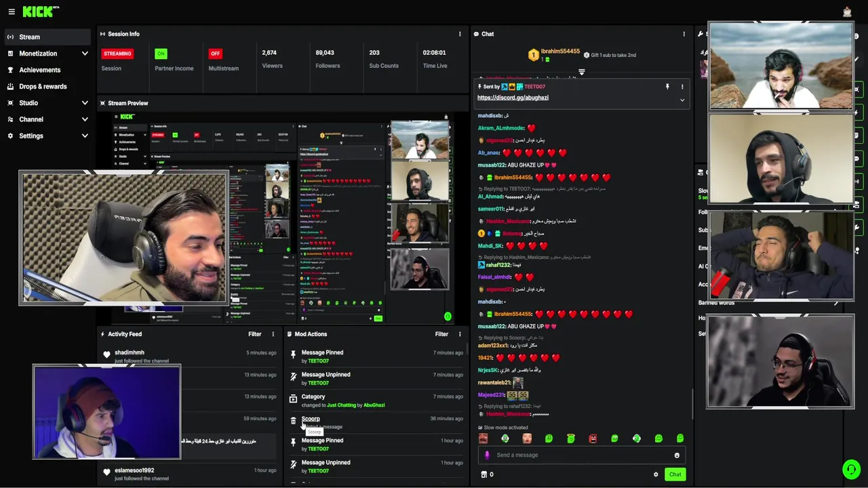The height and width of the screenshot is (488, 868).
Task: Click the 89,043 followers count
Action: click(325, 53)
